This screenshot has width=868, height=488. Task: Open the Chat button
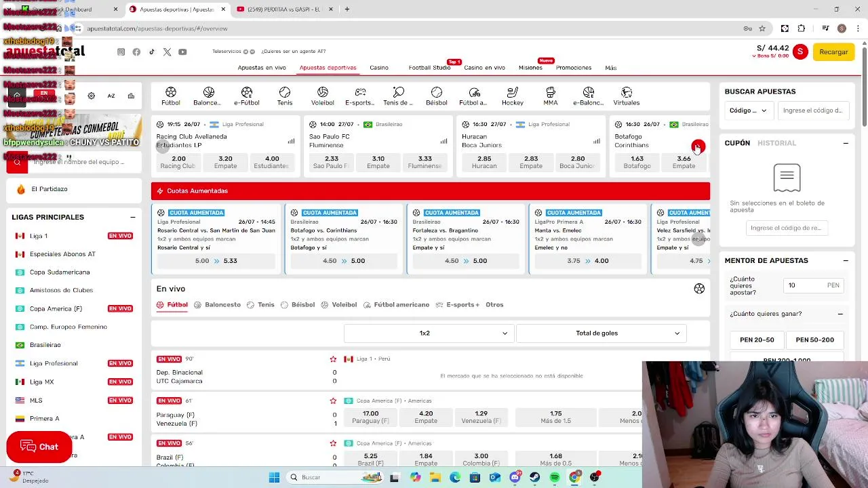[x=39, y=447]
